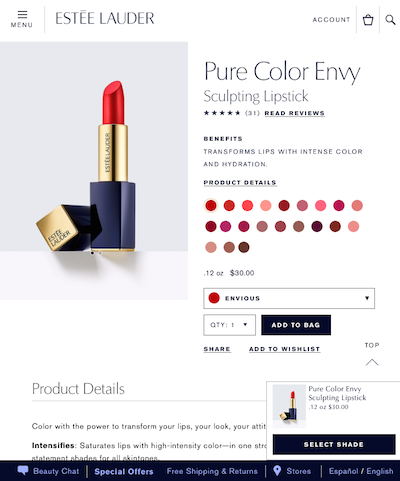Click the Beauty Chat speech bubble icon
Viewport: 400px width, 481px height.
point(23,470)
